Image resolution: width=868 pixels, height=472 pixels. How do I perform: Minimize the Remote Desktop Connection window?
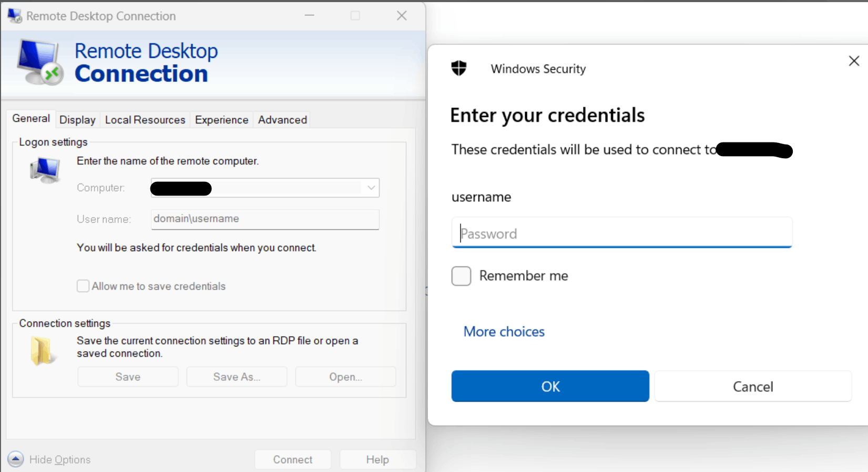[310, 16]
